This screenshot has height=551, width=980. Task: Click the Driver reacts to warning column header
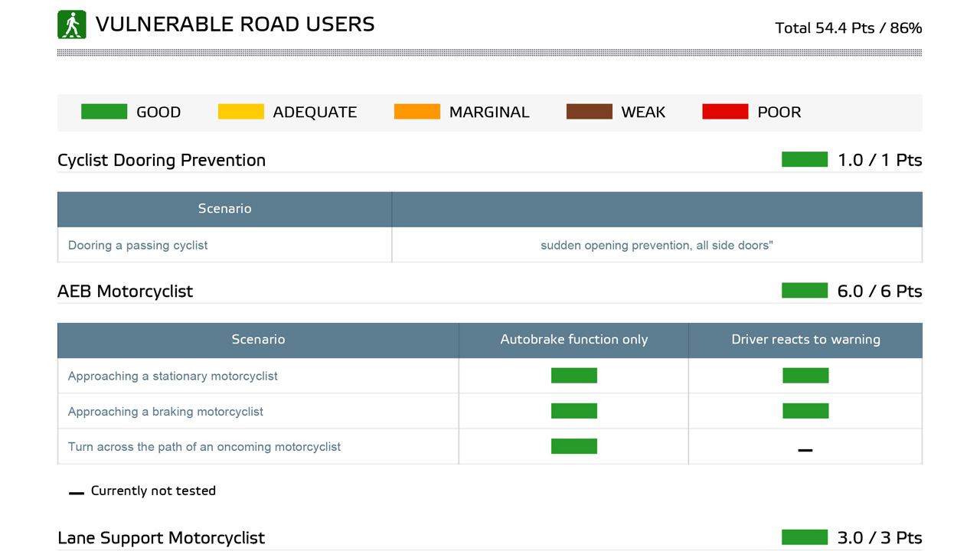tap(805, 340)
